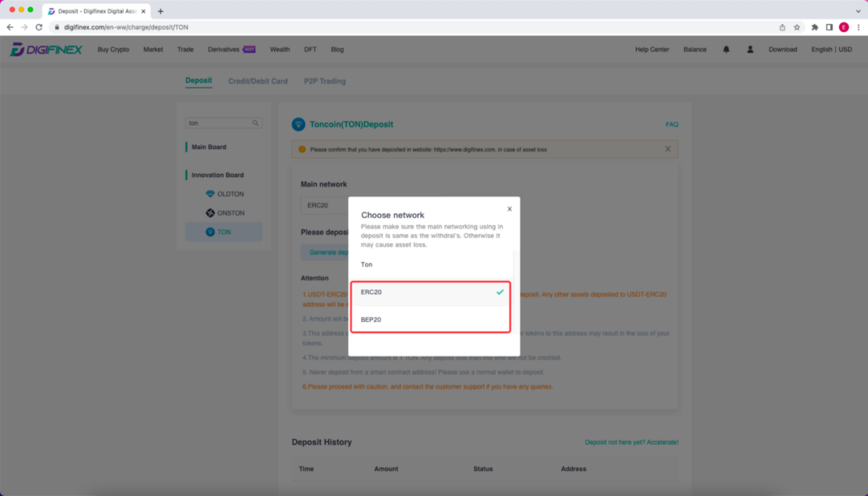Select TON in the coin list
Screen dimensions: 868x496
tap(224, 232)
